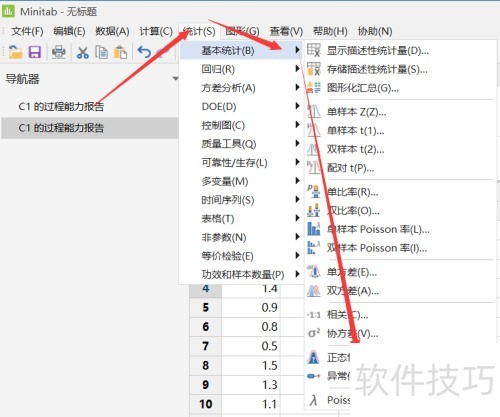The image size is (500, 417).
Task: Select 配对 t(P)... menu entry
Action: (350, 168)
